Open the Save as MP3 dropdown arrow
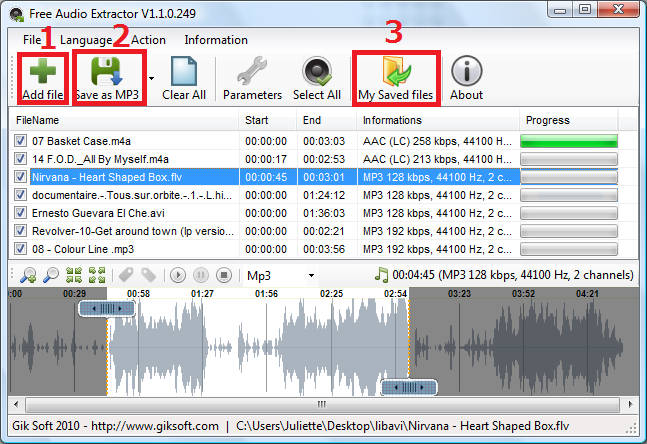 pos(151,78)
